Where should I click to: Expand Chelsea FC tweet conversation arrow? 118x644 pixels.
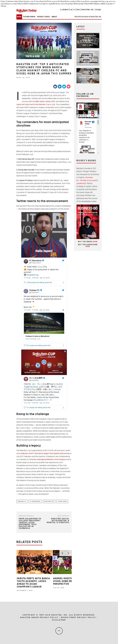(63, 345)
